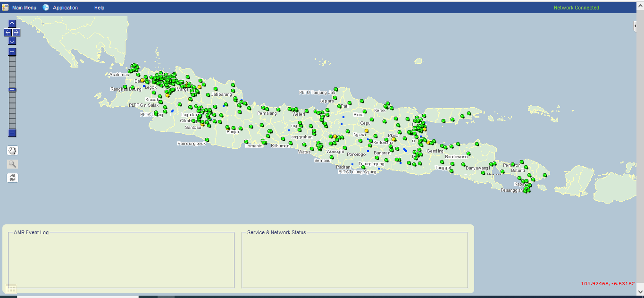644x298 pixels.
Task: Toggle the bottom panel grid icon
Action: coord(11,289)
